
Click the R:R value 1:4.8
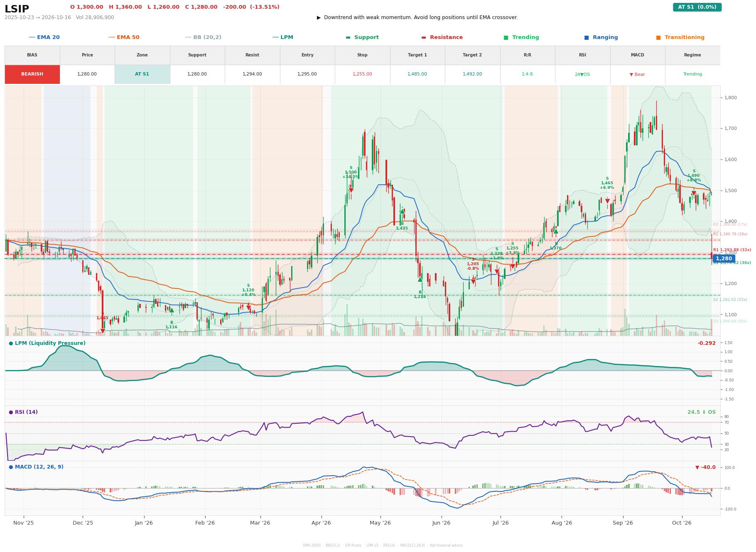click(x=527, y=74)
